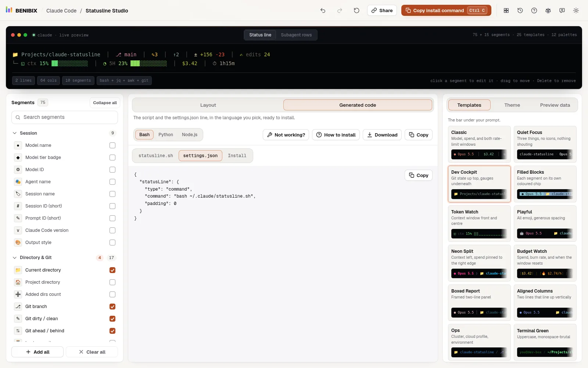Click the Prompt ID pencil icon
The width and height of the screenshot is (588, 368).
tap(18, 218)
